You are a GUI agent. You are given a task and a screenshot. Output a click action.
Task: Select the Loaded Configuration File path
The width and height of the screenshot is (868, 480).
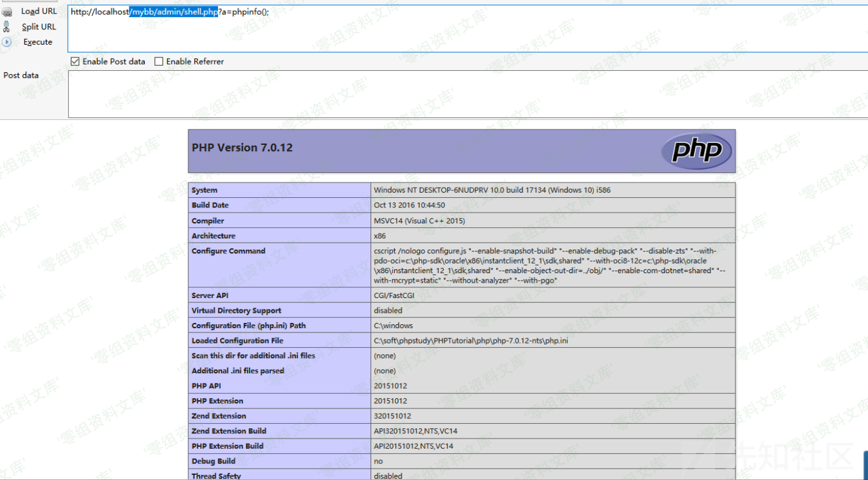coord(471,341)
